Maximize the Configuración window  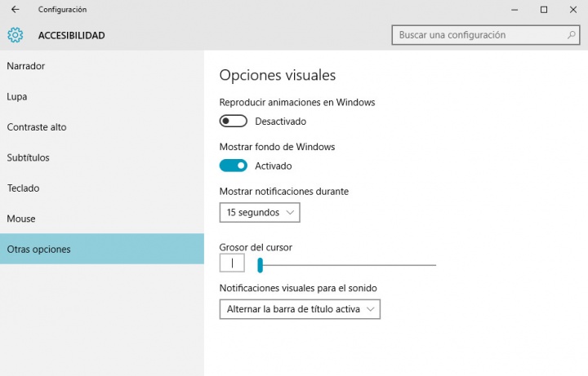click(x=544, y=10)
